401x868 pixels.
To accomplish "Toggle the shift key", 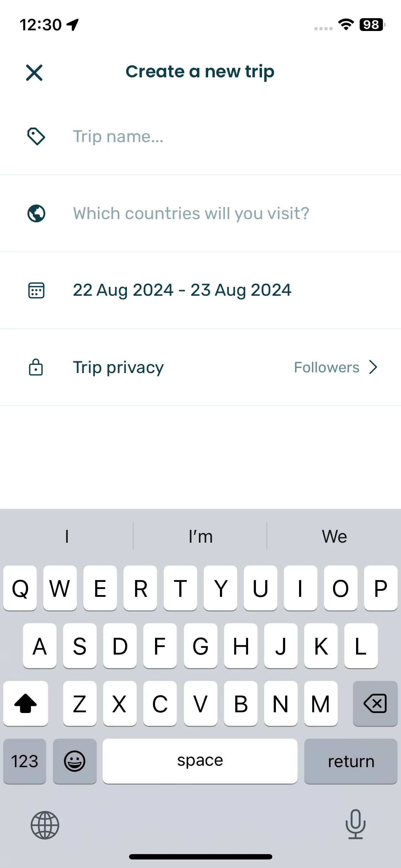I will pyautogui.click(x=26, y=703).
